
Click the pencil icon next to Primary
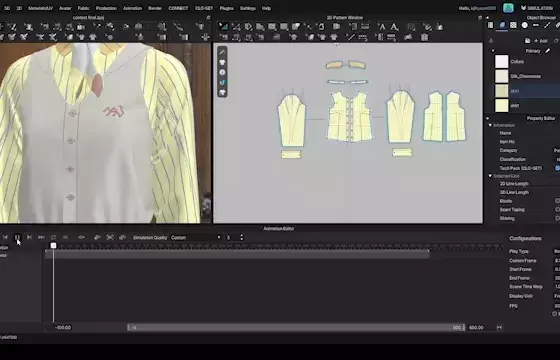tap(548, 51)
